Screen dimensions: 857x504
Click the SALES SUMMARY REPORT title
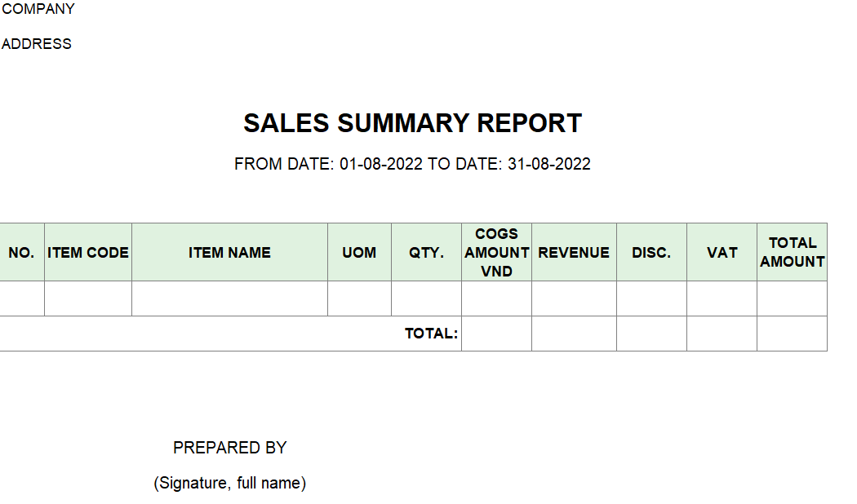point(413,123)
